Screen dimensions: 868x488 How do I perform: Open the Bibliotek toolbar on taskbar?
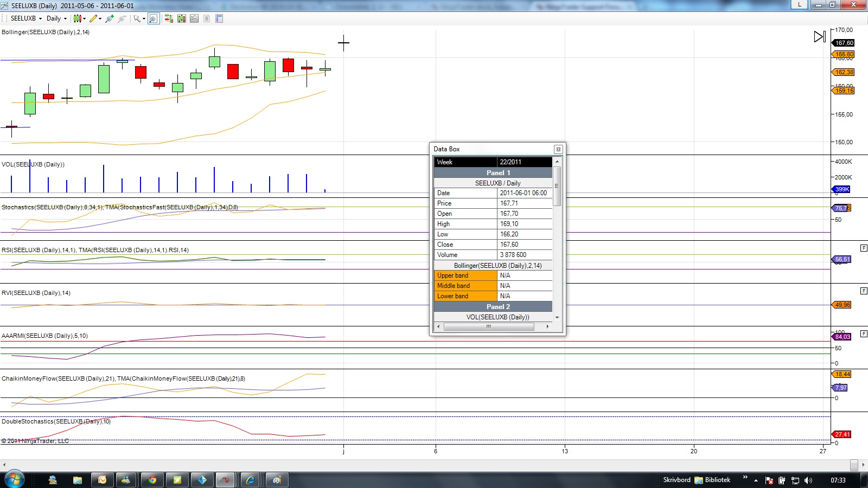(713, 480)
